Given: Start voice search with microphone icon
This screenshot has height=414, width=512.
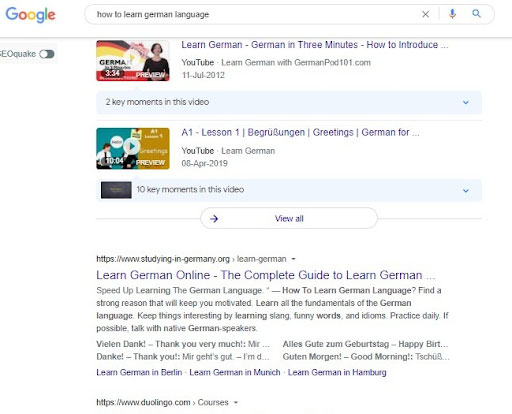Looking at the screenshot, I should 452,14.
